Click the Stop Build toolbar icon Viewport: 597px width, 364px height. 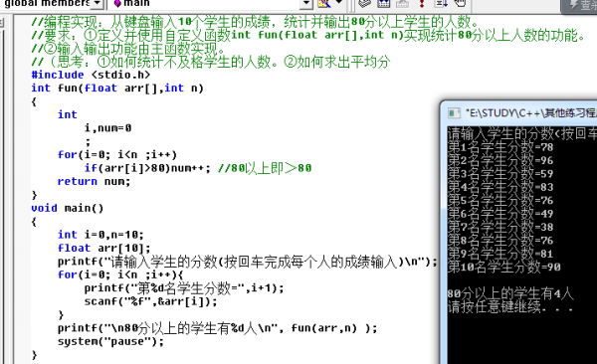tap(402, 3)
